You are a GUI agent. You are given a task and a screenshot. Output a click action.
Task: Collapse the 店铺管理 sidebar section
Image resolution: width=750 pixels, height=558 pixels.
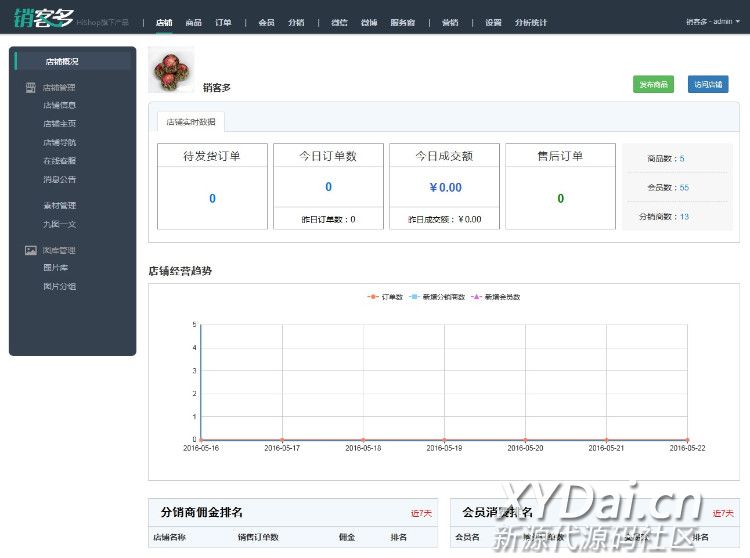tap(59, 88)
